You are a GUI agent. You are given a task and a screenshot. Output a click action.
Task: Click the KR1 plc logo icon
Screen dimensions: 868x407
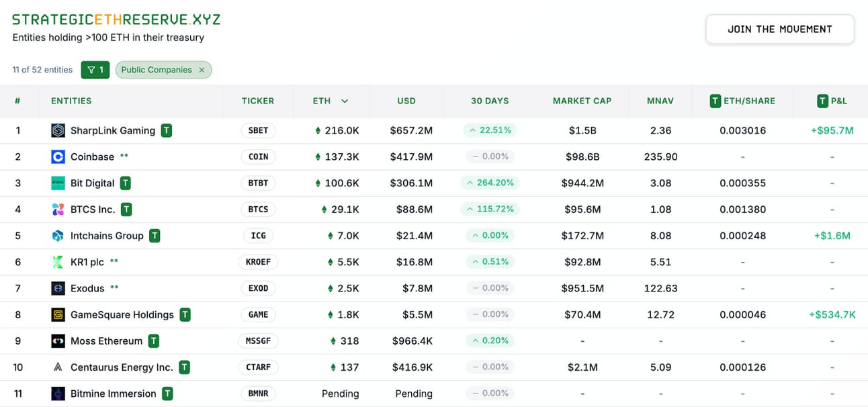(58, 262)
